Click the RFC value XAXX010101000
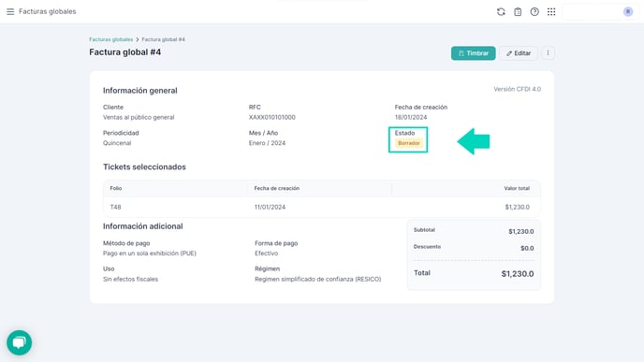 coord(271,117)
